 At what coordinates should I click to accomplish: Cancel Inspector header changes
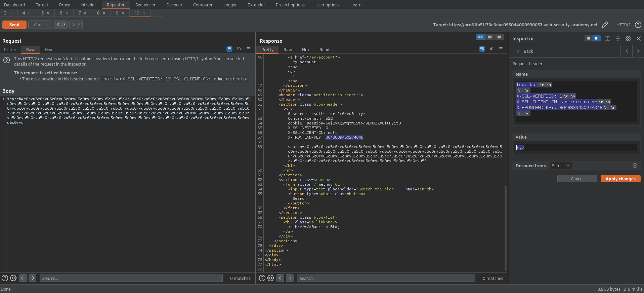point(577,179)
